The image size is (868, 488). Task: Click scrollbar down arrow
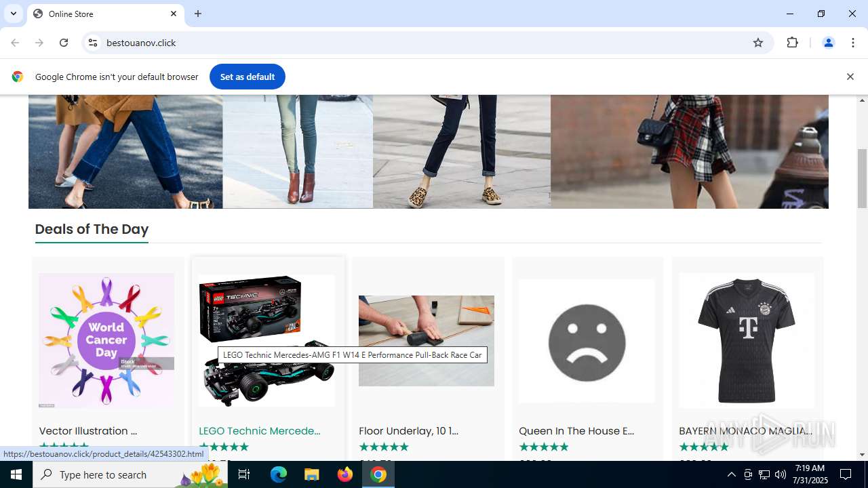coord(862,455)
